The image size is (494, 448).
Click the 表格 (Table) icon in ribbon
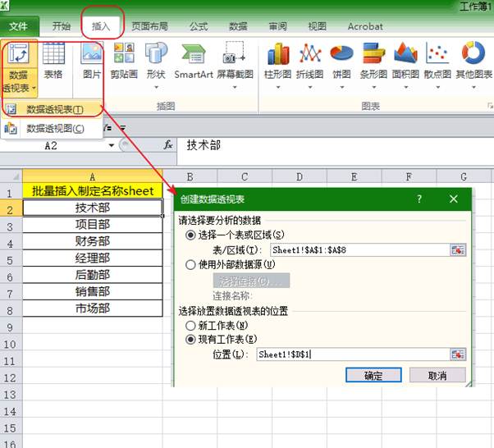(53, 62)
